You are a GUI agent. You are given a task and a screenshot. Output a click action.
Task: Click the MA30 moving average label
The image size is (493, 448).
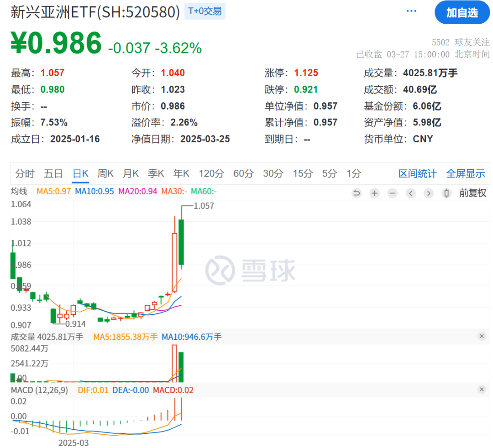click(x=174, y=191)
